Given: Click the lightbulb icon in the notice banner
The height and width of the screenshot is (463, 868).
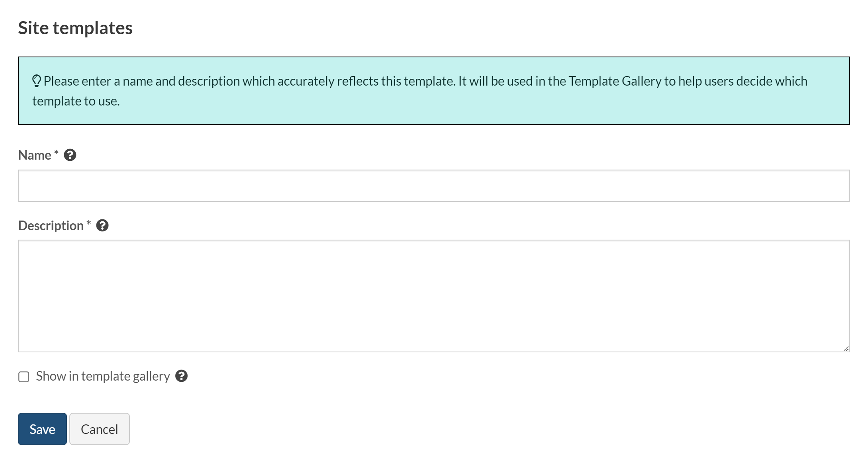Looking at the screenshot, I should click(x=37, y=80).
